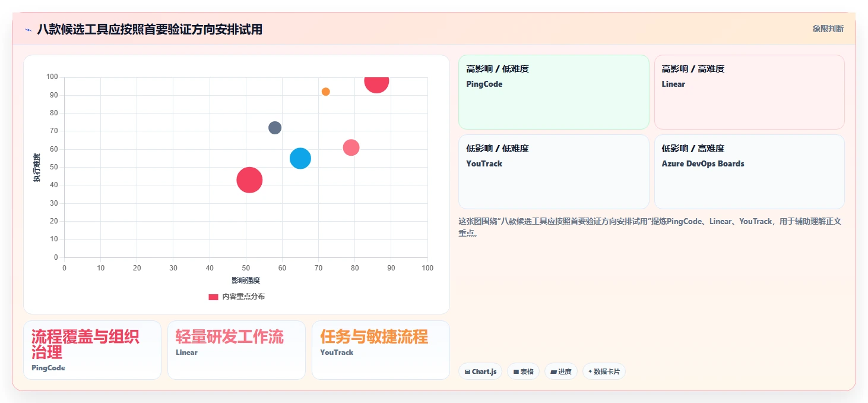
Task: Click the 象限判断 label
Action: coord(828,29)
